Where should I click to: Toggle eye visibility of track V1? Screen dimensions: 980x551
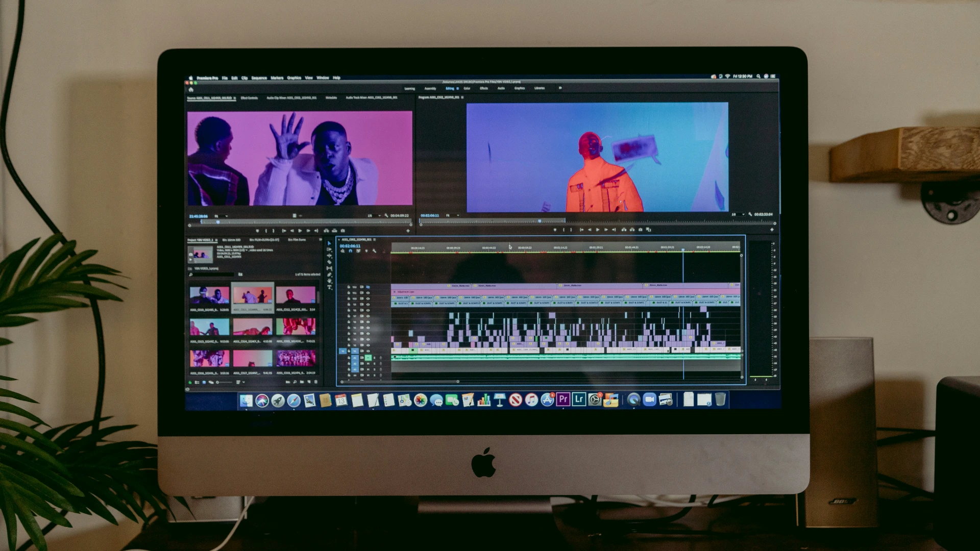[x=367, y=351]
